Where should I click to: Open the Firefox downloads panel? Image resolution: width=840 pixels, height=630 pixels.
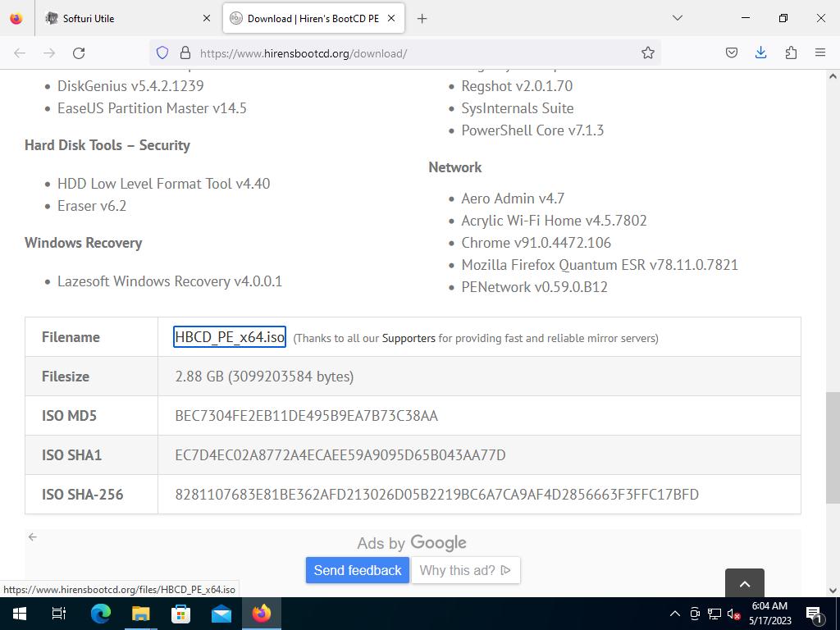(760, 53)
